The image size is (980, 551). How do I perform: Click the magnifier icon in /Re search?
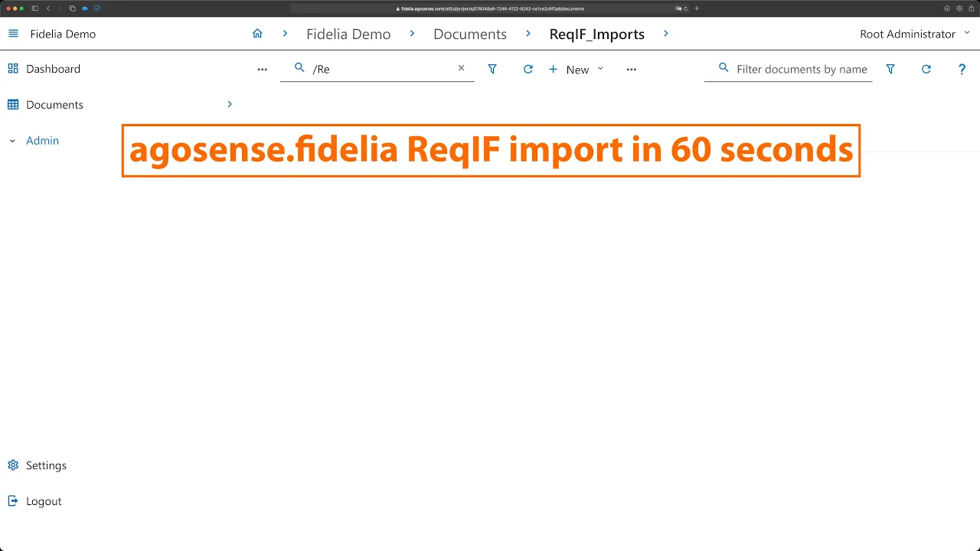pos(299,68)
